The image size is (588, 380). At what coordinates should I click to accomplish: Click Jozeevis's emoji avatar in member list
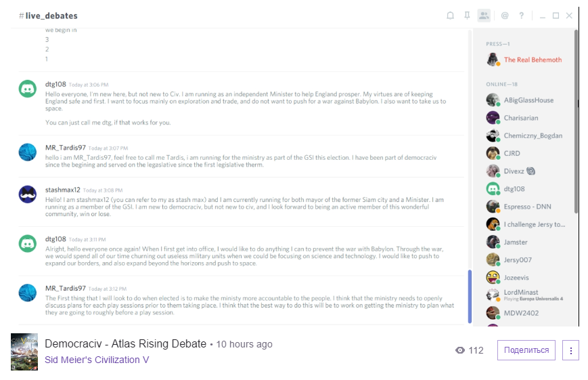pos(493,277)
